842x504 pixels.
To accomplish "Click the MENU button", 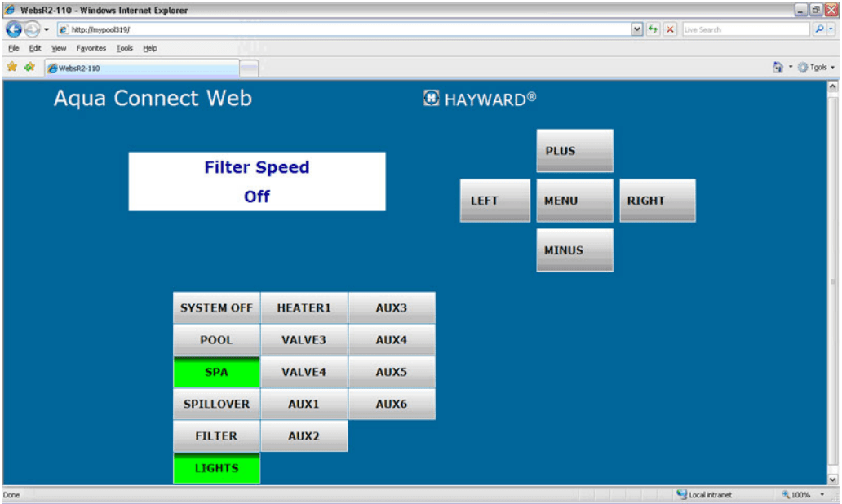I will [574, 200].
